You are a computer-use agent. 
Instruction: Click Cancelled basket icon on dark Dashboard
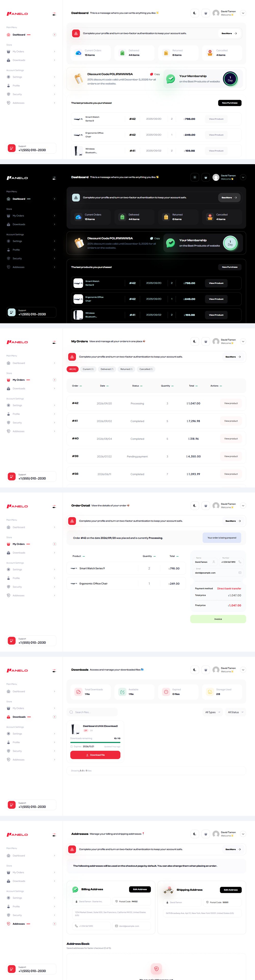tap(210, 217)
